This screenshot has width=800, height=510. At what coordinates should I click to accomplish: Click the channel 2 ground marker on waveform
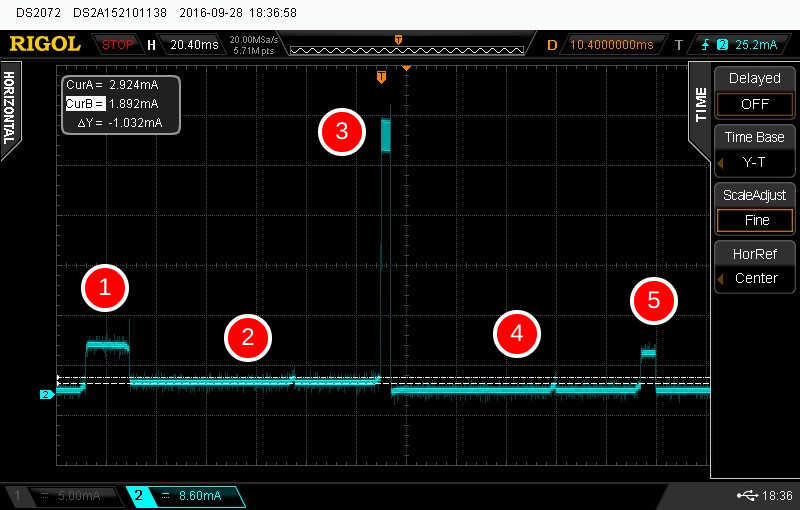tap(45, 395)
